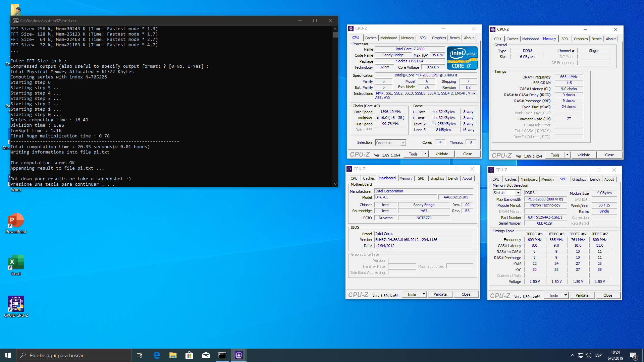
Task: Click Close in the Mainboard window
Action: pyautogui.click(x=466, y=294)
